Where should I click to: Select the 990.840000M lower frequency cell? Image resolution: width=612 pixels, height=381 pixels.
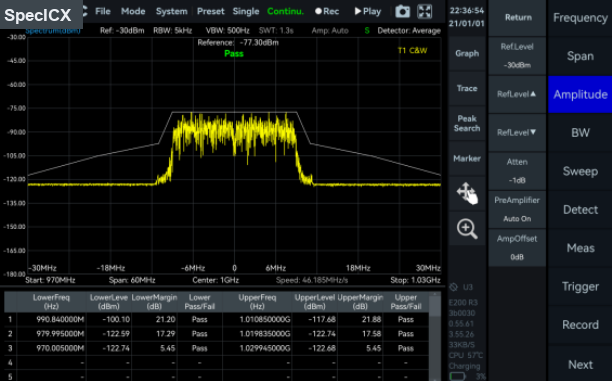51,319
